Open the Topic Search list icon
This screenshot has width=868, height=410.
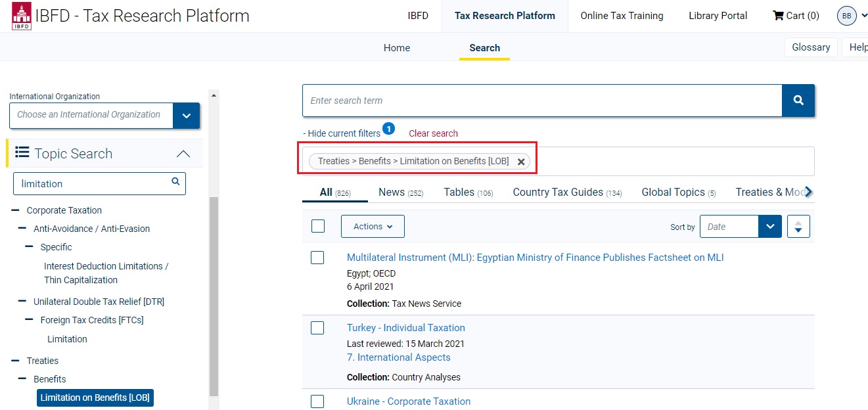coord(22,152)
